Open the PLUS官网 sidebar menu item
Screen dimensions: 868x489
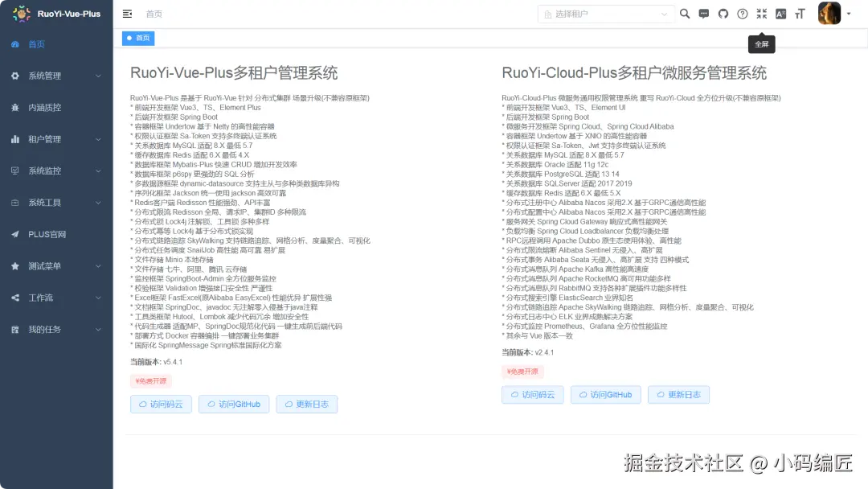(56, 234)
